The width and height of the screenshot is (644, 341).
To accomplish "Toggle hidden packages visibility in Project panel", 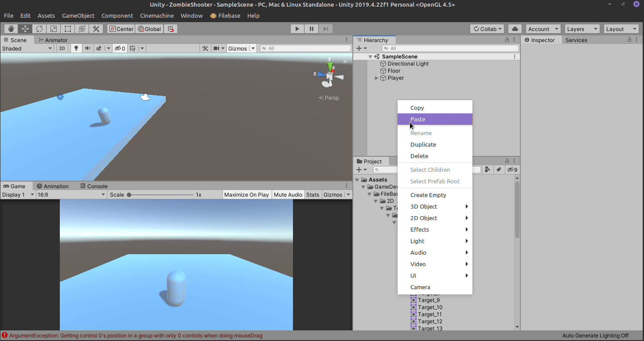I will (x=512, y=170).
